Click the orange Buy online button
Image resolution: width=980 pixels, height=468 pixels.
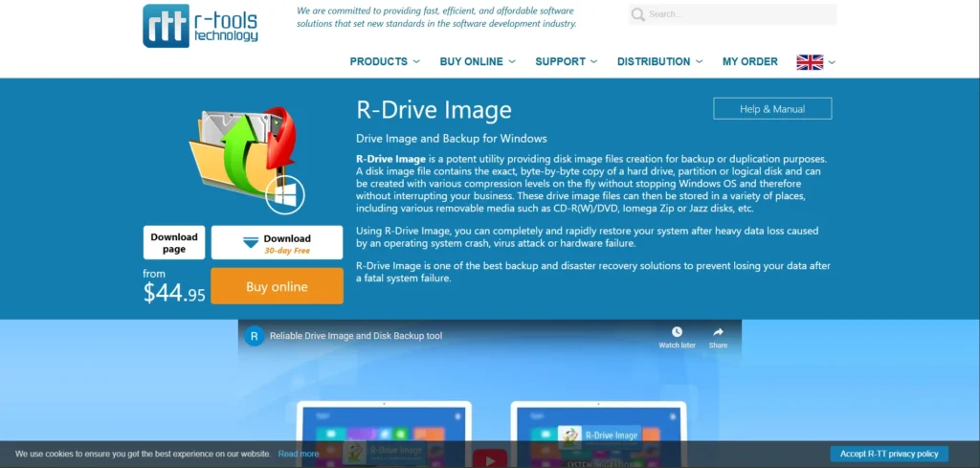(x=277, y=286)
